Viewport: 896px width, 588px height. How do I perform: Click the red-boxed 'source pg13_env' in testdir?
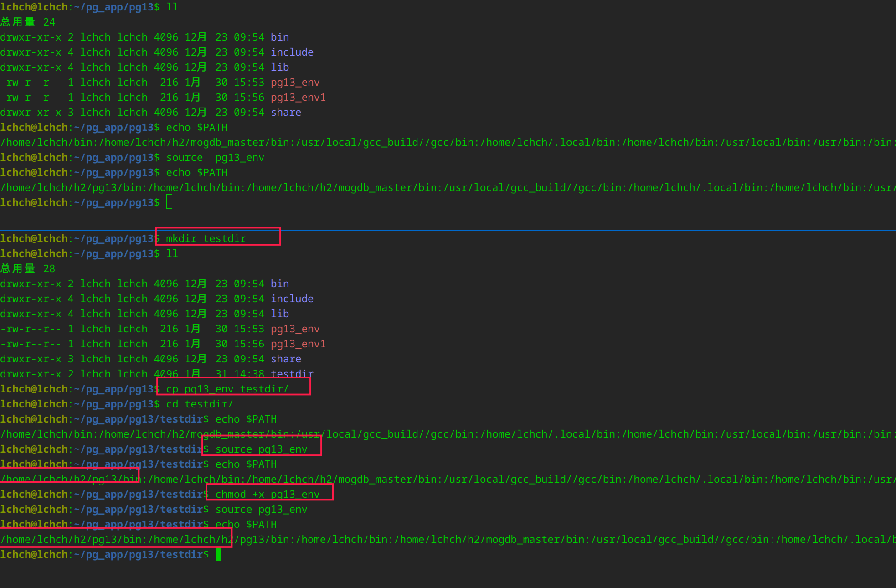[x=261, y=449]
